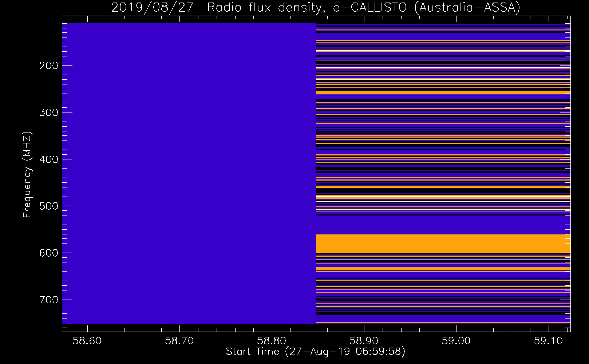The height and width of the screenshot is (364, 589).
Task: Click the 500 frequency tick label
Action: click(48, 206)
